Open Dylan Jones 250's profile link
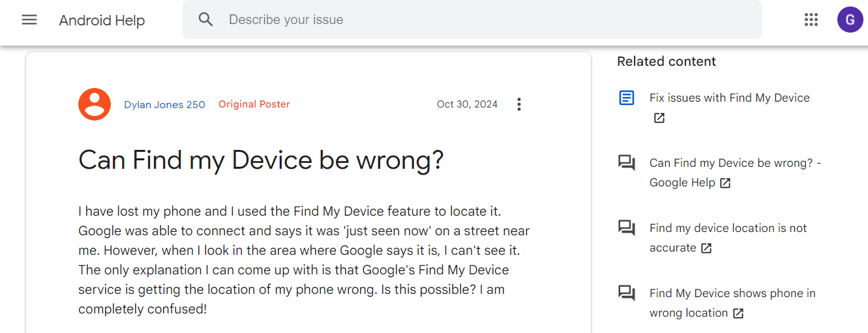 click(x=164, y=104)
